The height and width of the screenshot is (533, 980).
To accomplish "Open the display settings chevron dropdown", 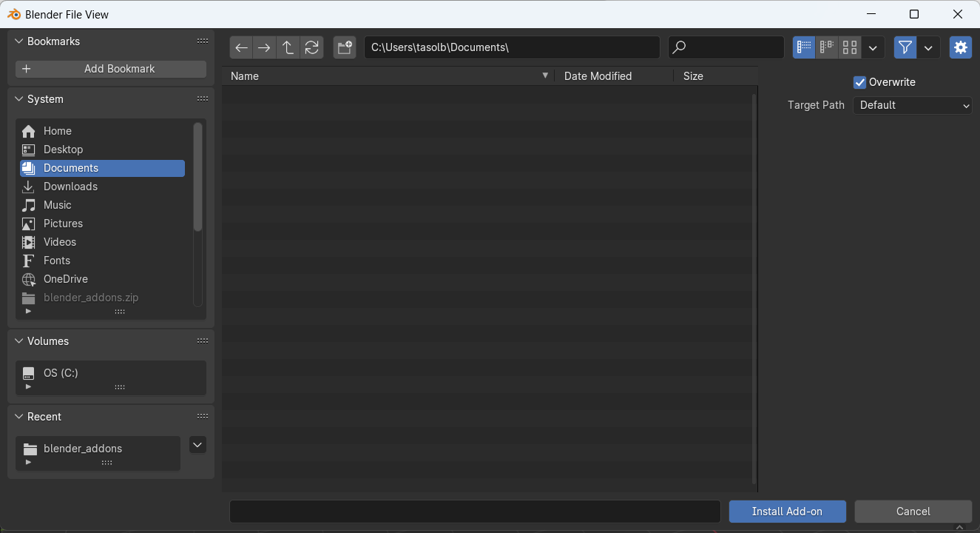I will coord(873,47).
